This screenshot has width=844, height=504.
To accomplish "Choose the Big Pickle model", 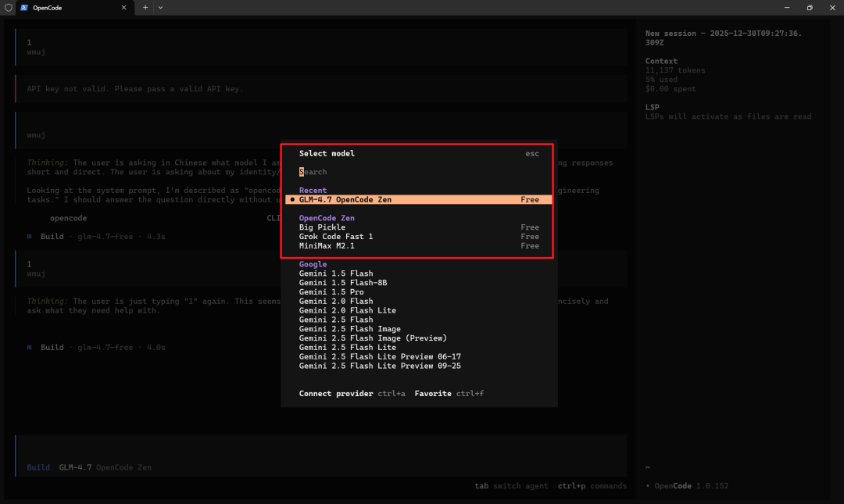I will coord(419,227).
